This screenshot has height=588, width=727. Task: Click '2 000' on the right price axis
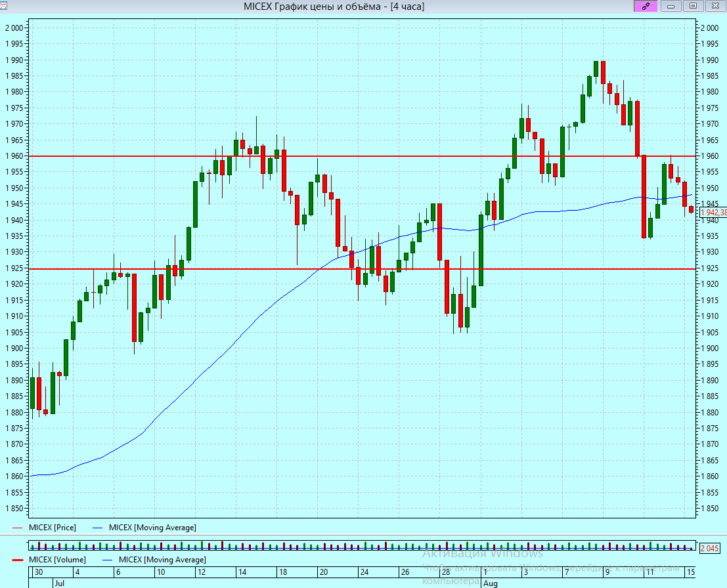click(x=709, y=28)
